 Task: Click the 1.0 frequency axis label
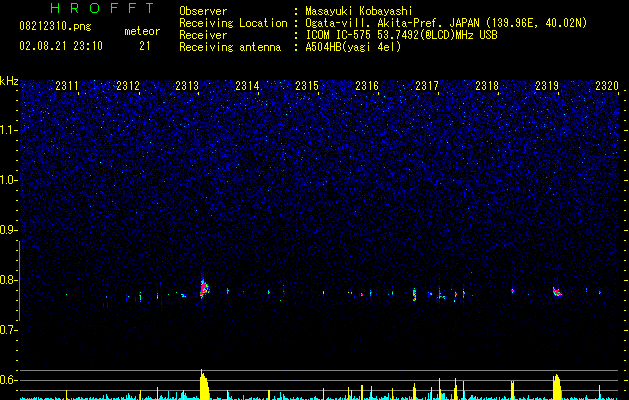[x=9, y=180]
